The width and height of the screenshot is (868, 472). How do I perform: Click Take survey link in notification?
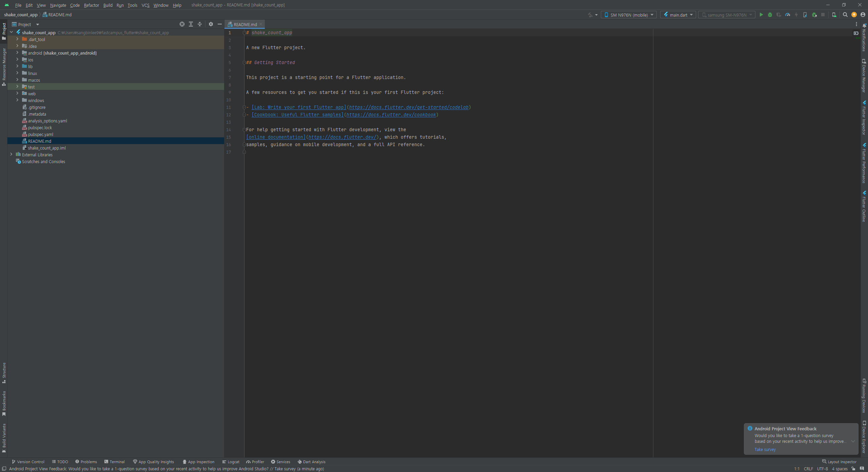(765, 449)
